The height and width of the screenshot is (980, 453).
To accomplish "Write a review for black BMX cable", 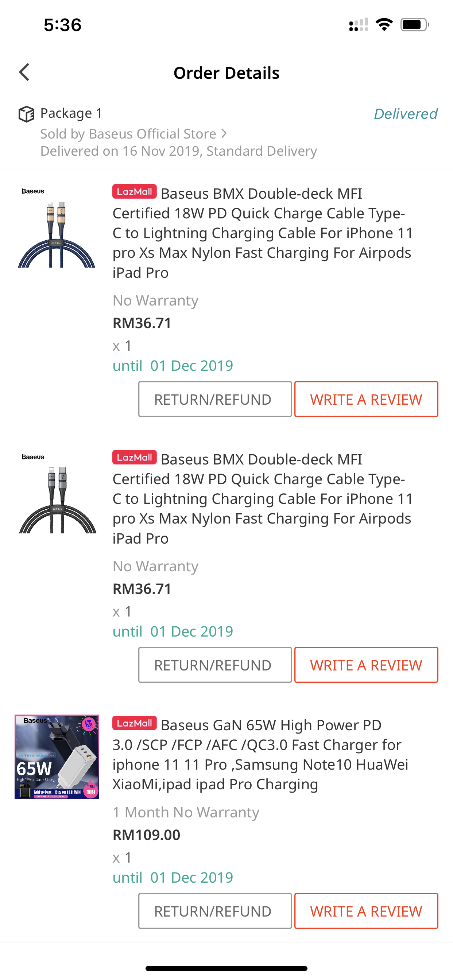I will 366,665.
